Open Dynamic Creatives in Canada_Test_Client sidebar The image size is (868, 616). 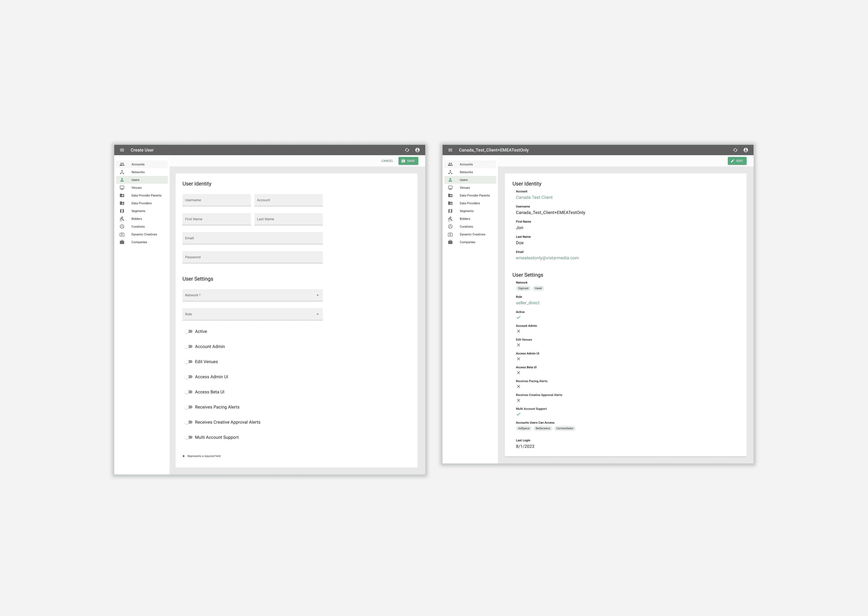472,235
